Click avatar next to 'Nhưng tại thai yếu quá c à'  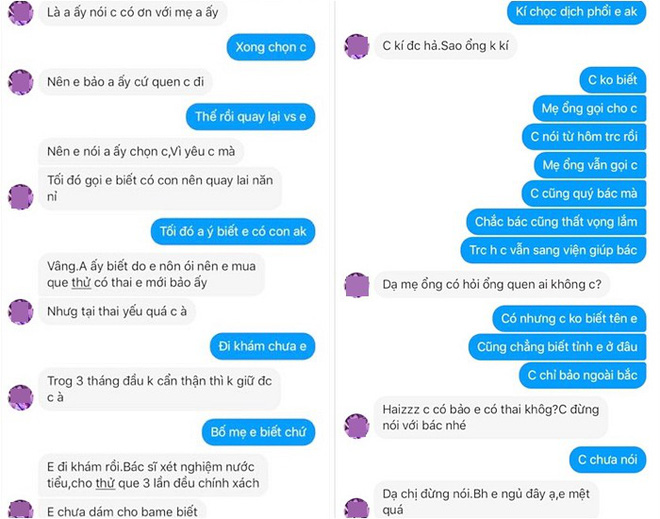[x=21, y=311]
